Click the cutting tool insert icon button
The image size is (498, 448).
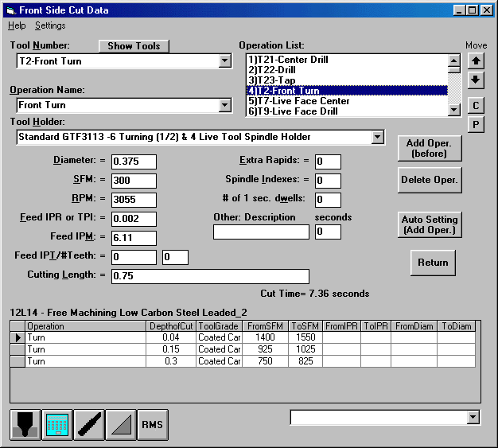[25, 424]
